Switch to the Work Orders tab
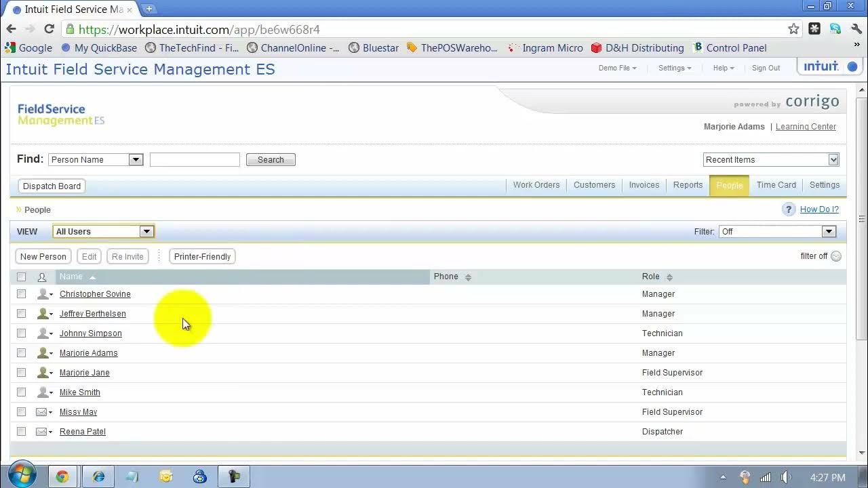Image resolution: width=868 pixels, height=488 pixels. (536, 185)
